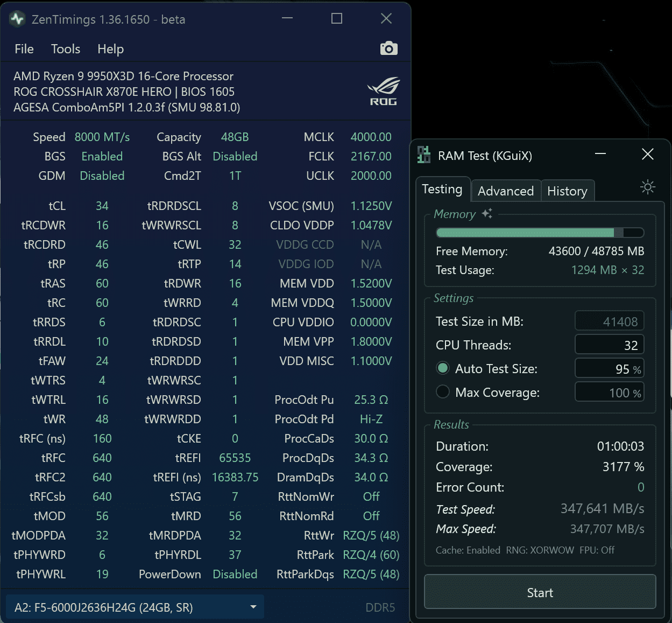Click the CPU Threads input field

point(609,345)
